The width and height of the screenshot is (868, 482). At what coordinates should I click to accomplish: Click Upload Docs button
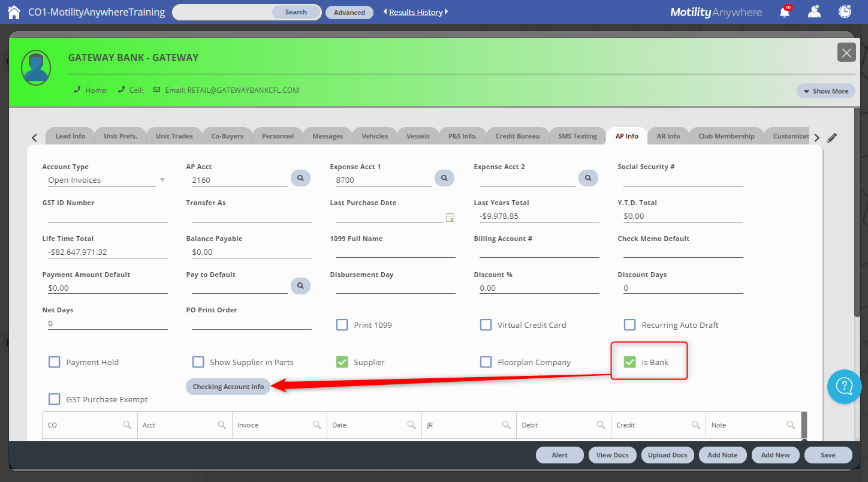[667, 455]
